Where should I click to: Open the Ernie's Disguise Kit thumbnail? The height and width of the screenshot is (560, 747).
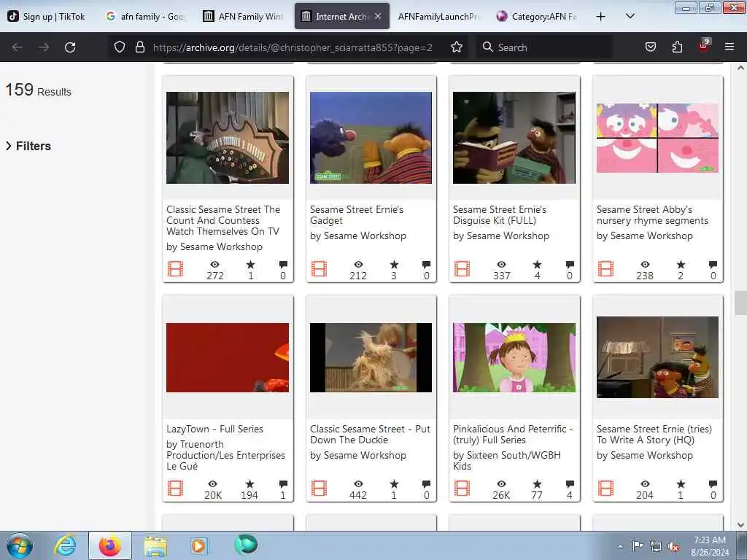(514, 138)
